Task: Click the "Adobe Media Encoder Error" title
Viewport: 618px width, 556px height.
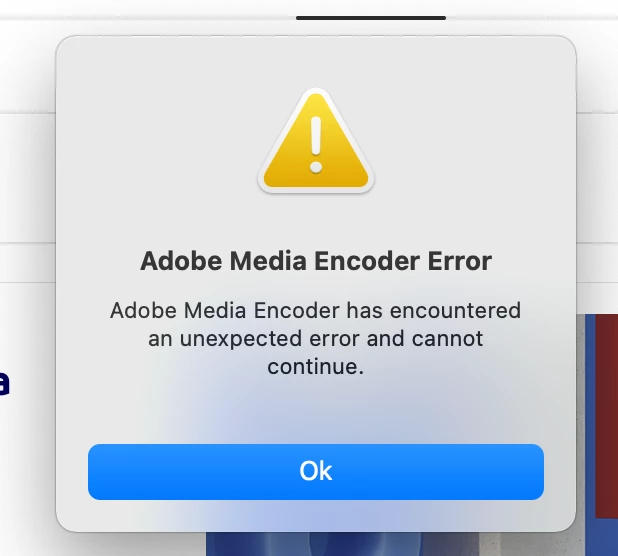Action: tap(316, 261)
